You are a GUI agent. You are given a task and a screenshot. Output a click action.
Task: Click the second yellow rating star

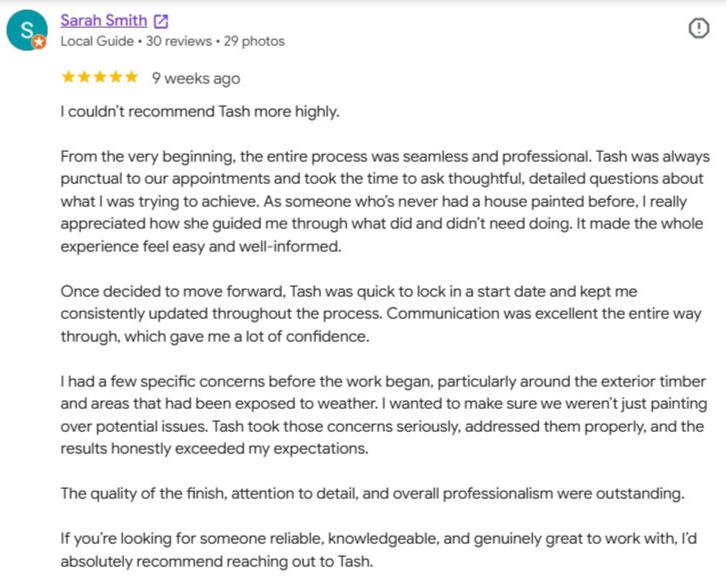point(84,77)
